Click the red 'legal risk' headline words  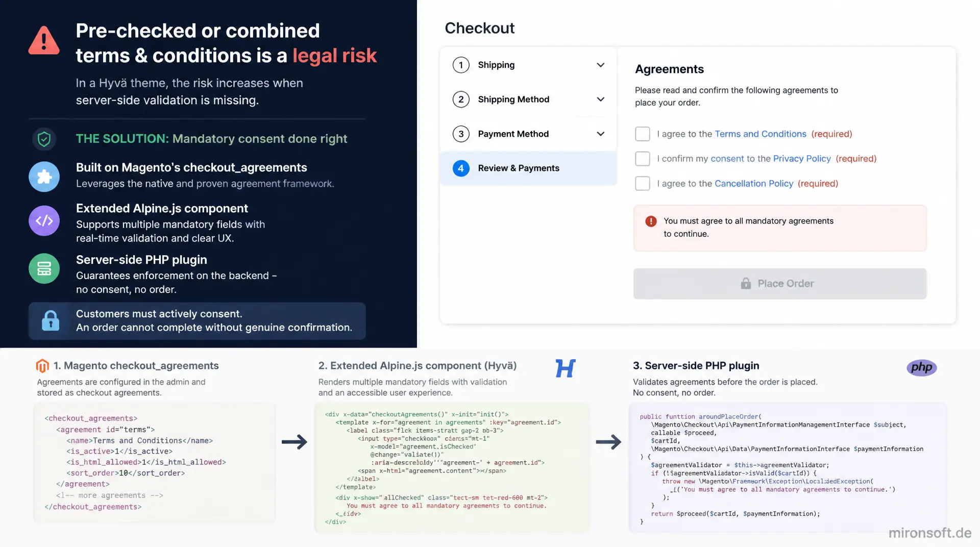pyautogui.click(x=335, y=56)
